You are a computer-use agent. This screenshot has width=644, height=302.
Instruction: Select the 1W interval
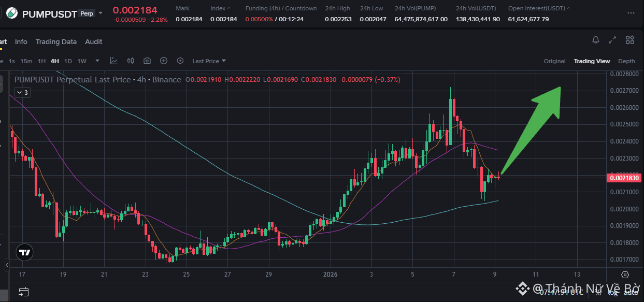pos(82,61)
